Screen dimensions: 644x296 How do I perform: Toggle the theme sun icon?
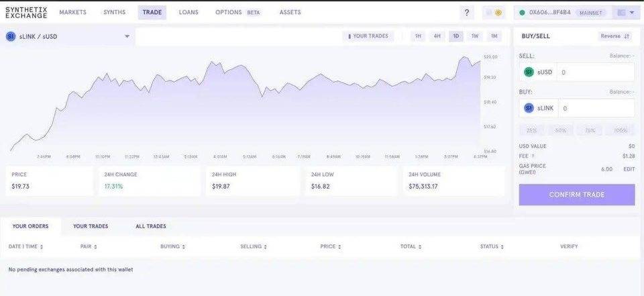498,13
